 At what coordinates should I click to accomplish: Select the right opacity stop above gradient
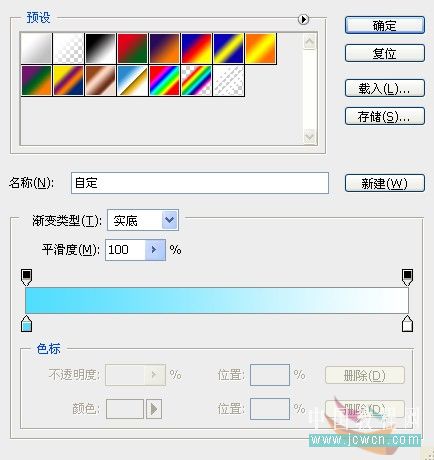coord(407,278)
